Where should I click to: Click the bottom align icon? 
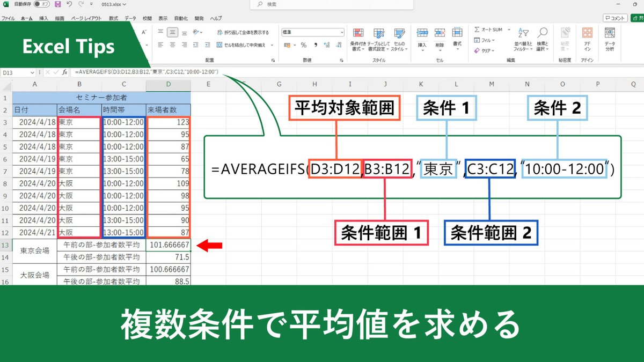(x=184, y=32)
